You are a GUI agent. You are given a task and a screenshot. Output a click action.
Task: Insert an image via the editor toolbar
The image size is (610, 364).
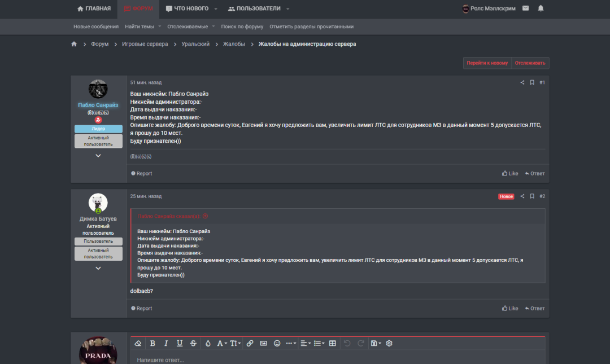click(x=263, y=343)
